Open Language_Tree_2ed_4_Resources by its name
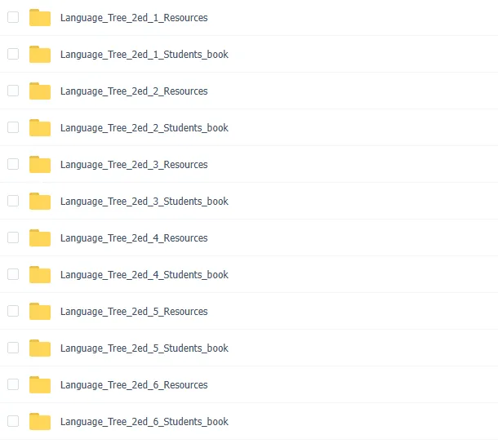Image resolution: width=498 pixels, height=448 pixels. click(134, 238)
